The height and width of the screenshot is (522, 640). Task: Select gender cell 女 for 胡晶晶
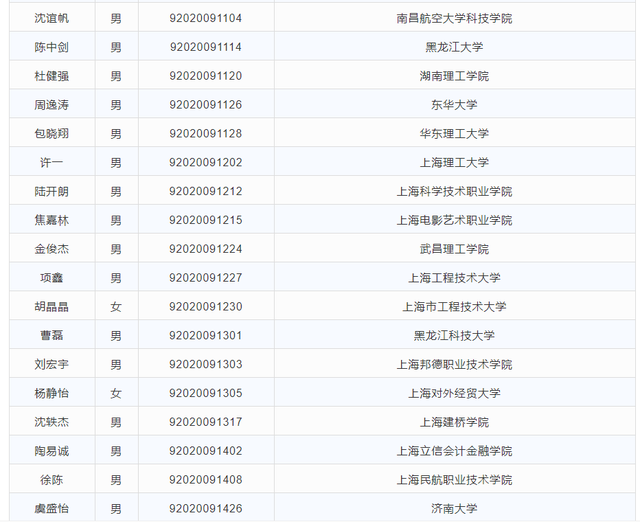pos(116,307)
